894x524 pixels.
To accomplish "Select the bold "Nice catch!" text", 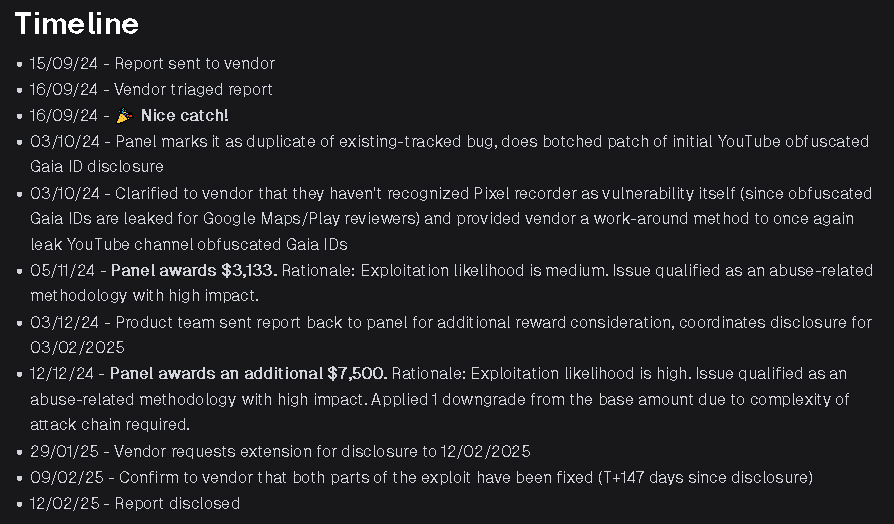I will pos(184,115).
